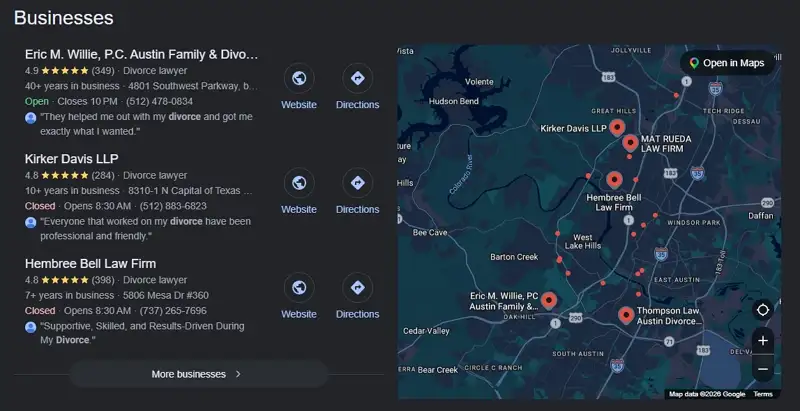The height and width of the screenshot is (411, 800).
Task: Click the reviewer avatar on Kirker Davis review
Action: [x=31, y=223]
